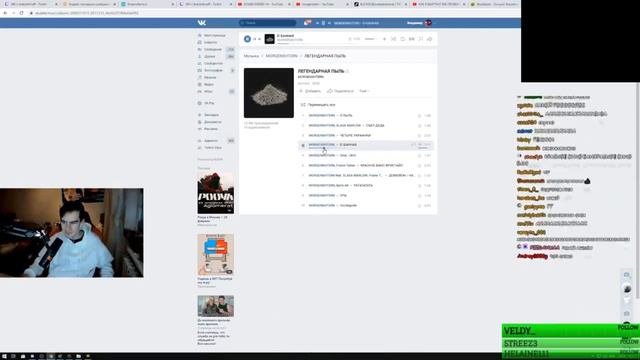Image resolution: width=640 pixels, height=360 pixels.
Task: Click Добавить to add album
Action: 310,91
